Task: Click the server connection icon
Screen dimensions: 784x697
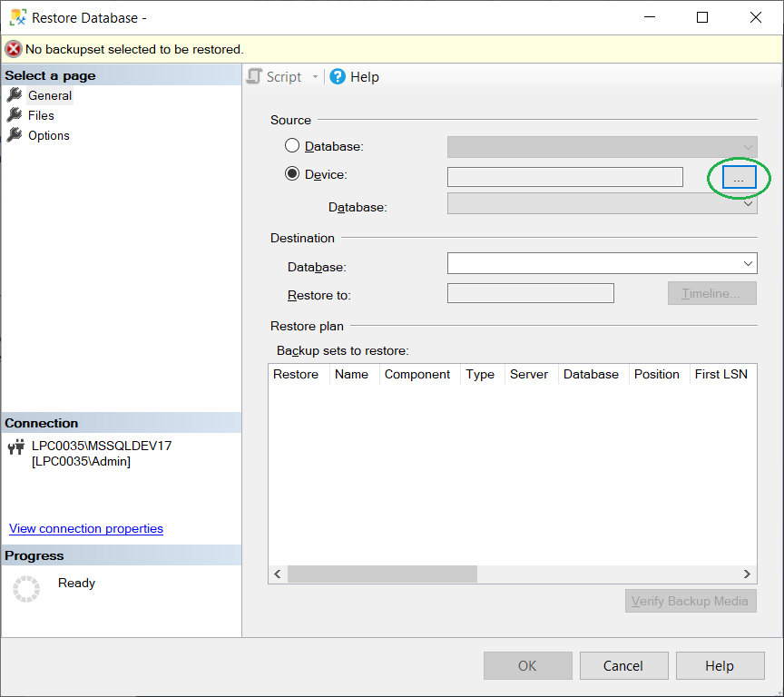Action: pos(15,447)
